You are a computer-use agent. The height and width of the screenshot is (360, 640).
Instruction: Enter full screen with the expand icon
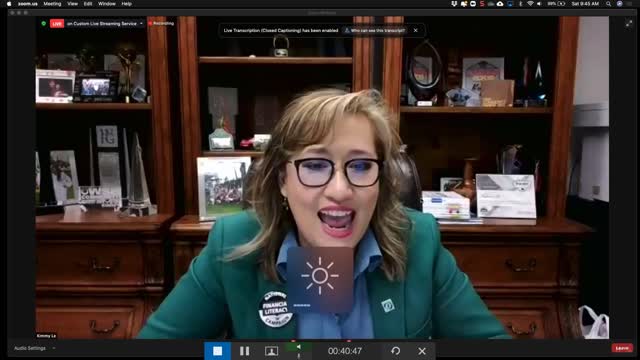tap(629, 24)
